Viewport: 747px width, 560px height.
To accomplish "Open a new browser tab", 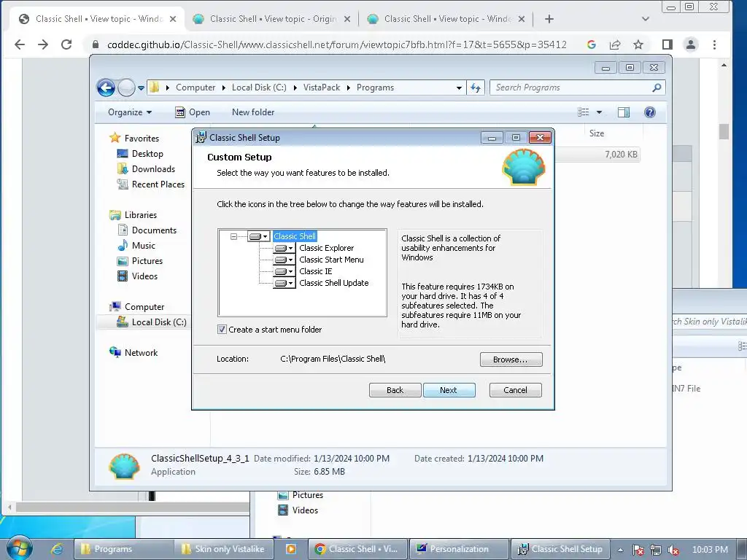I will click(x=549, y=19).
